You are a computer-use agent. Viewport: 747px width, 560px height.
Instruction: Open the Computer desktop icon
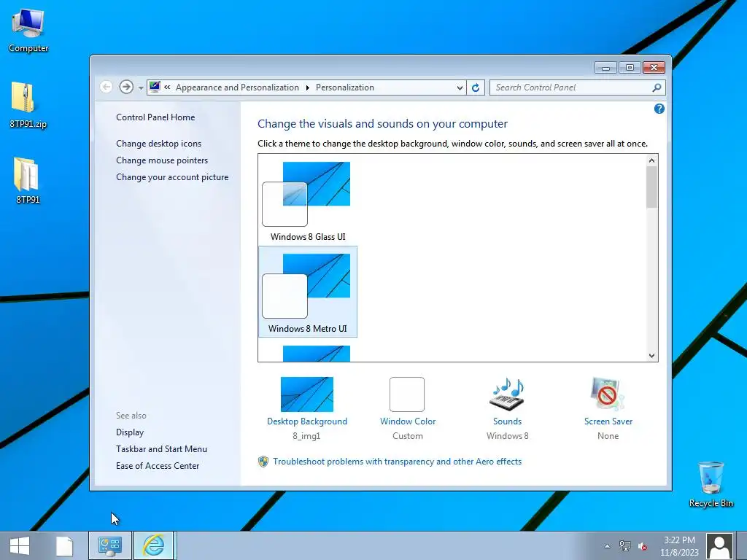[x=28, y=29]
